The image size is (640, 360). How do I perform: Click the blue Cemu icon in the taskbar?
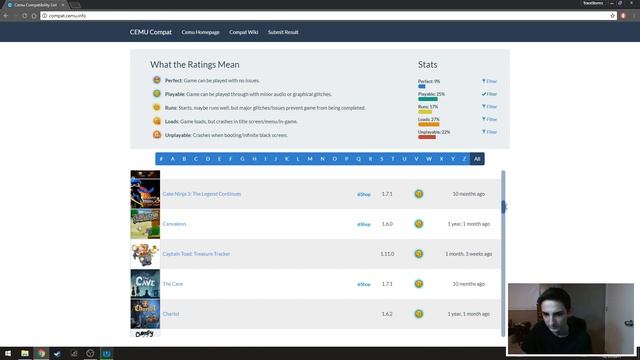[107, 353]
